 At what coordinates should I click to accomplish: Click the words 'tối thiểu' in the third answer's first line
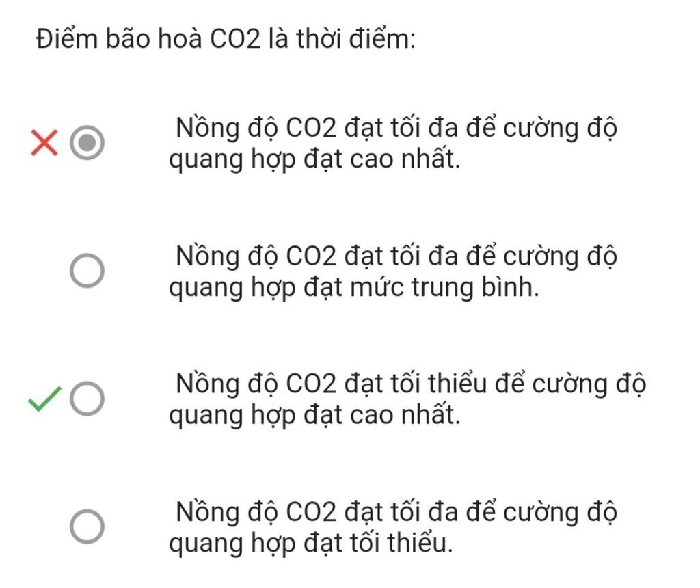tap(457, 384)
